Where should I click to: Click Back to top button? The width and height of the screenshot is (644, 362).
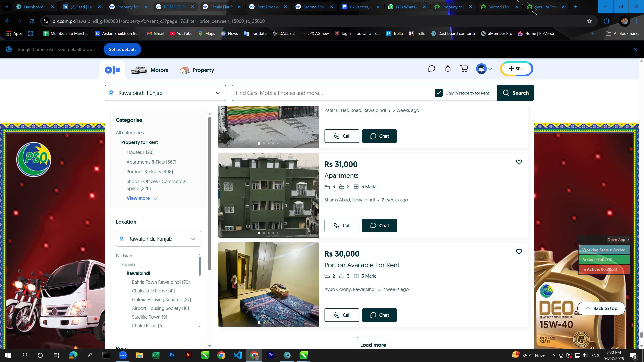pos(601,308)
